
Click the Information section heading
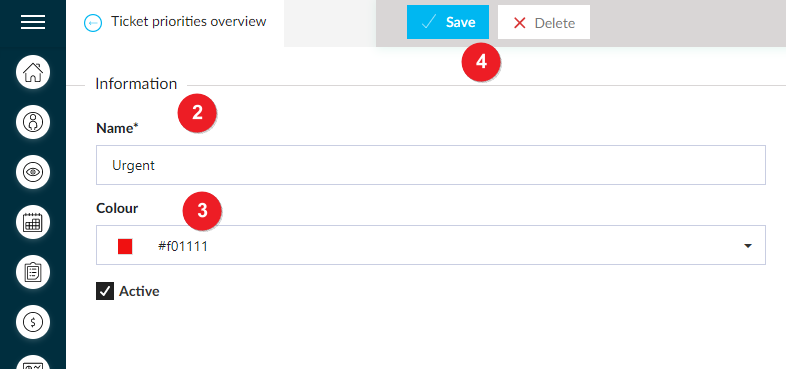136,84
